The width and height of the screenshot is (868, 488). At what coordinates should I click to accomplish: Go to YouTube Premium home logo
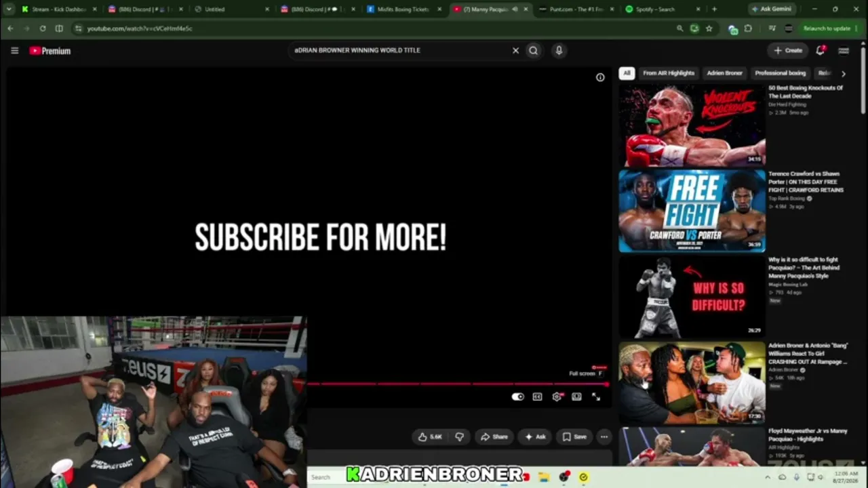50,51
